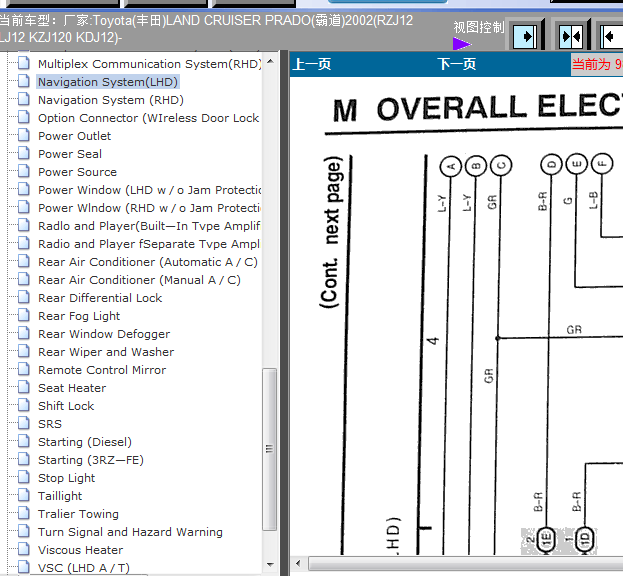Click tree list scrollbar up arrow
623x576 pixels.
point(271,62)
